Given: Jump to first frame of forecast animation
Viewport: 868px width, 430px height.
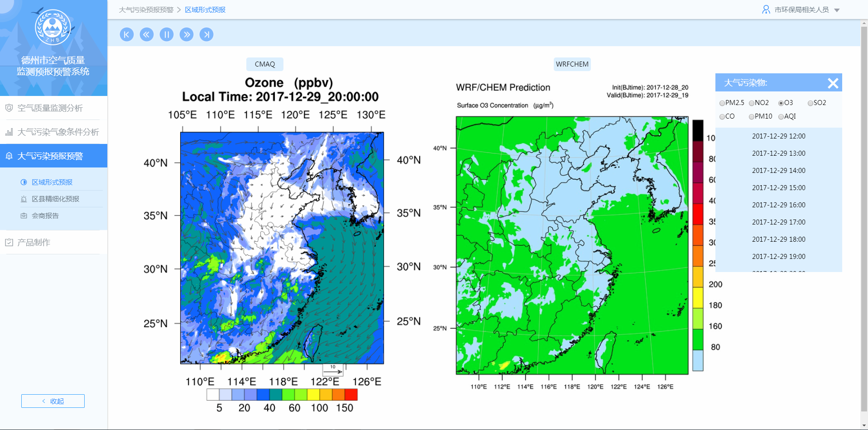Looking at the screenshot, I should [x=127, y=34].
